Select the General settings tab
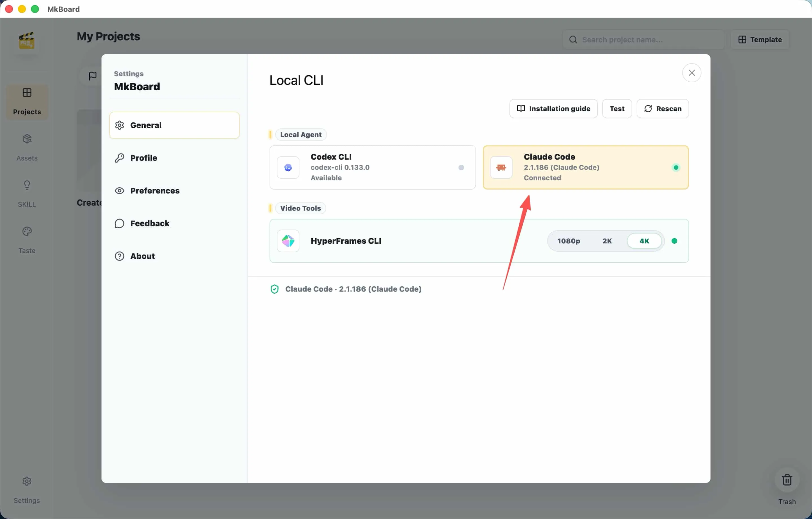Image resolution: width=812 pixels, height=519 pixels. (x=174, y=125)
